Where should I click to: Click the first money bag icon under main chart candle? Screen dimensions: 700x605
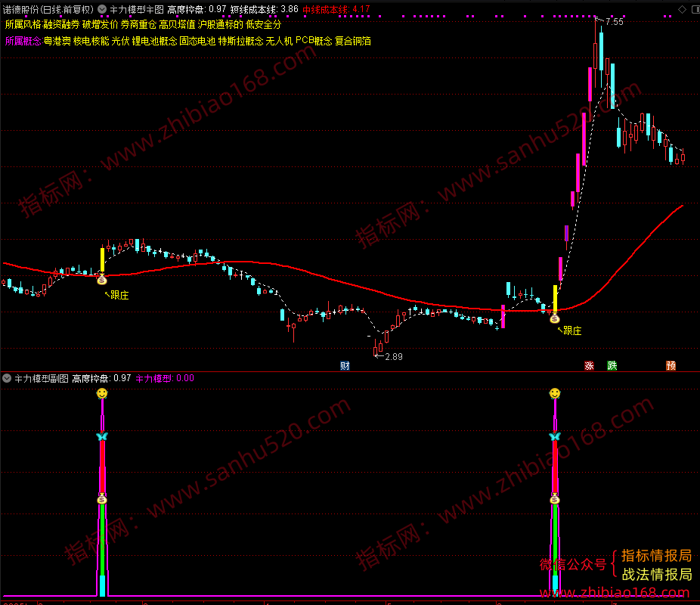coord(102,280)
